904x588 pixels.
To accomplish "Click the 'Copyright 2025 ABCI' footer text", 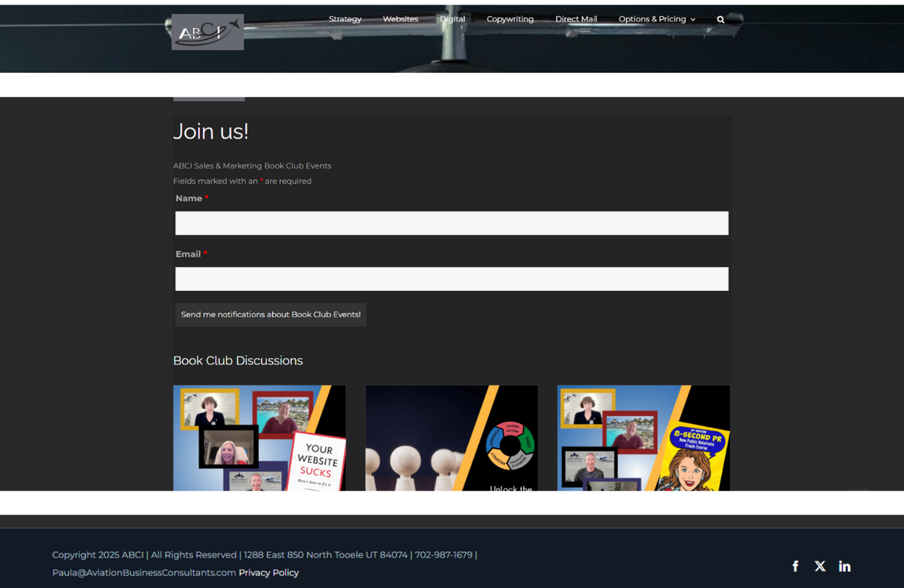I will click(98, 554).
